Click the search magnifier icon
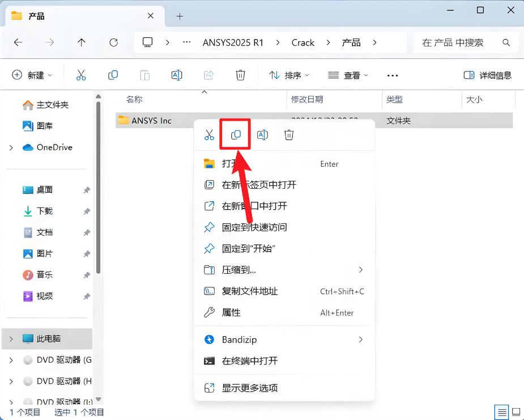524x420 pixels. [506, 43]
